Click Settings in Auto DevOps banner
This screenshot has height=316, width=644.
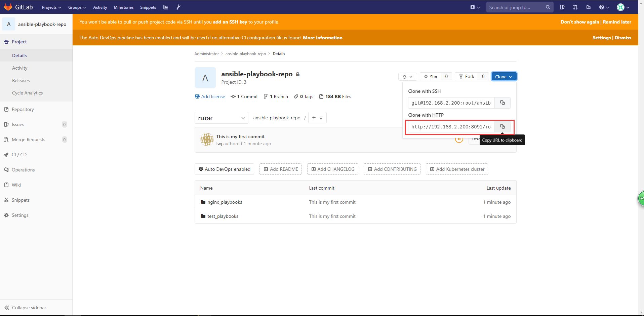click(x=602, y=38)
